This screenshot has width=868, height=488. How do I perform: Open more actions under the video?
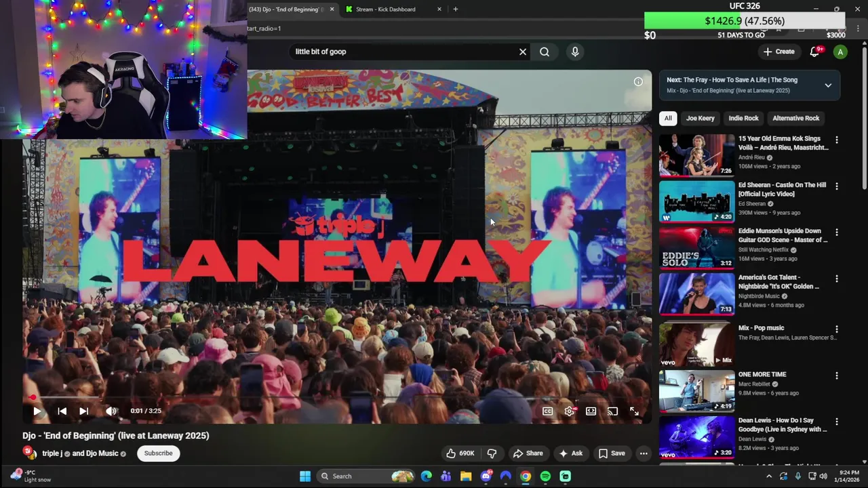(x=644, y=453)
